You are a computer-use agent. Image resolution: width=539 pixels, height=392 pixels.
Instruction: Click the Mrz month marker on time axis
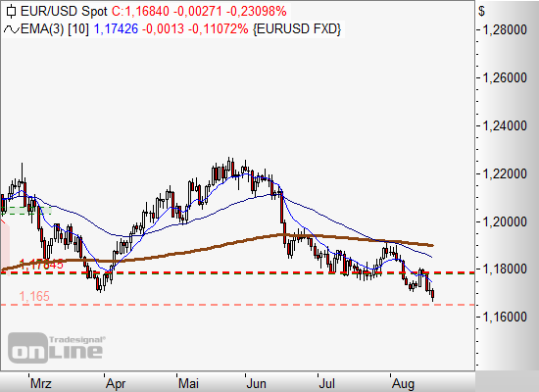pos(41,383)
